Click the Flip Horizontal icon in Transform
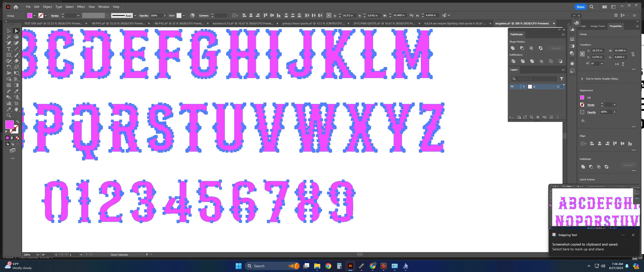This screenshot has height=272, width=644. click(x=617, y=64)
